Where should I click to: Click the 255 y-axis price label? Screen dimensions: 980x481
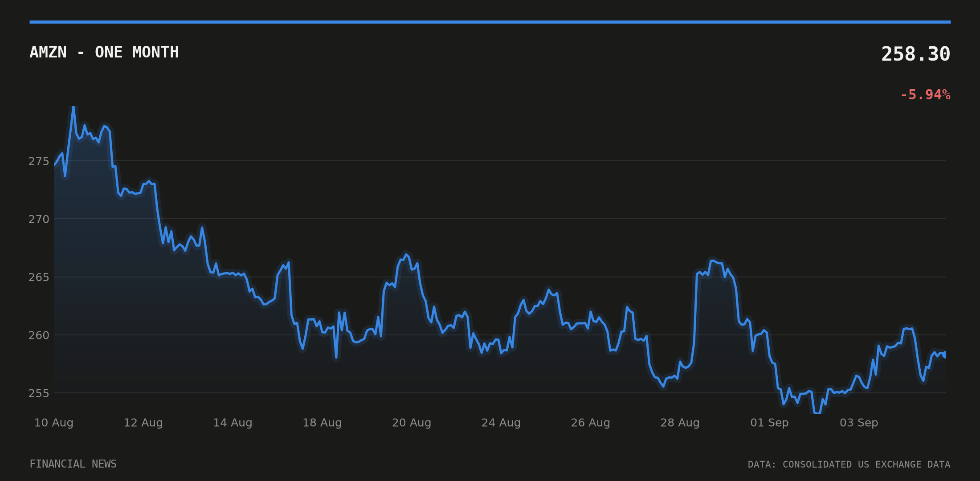click(39, 393)
